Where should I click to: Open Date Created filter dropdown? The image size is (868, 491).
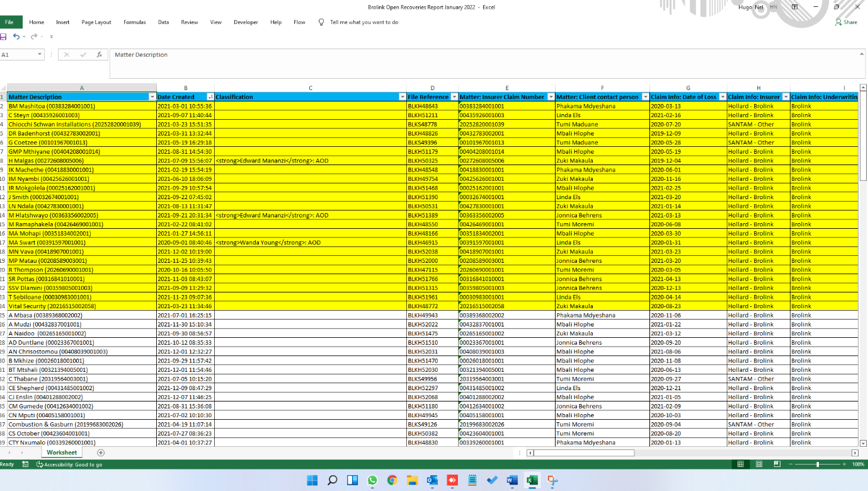click(x=210, y=97)
